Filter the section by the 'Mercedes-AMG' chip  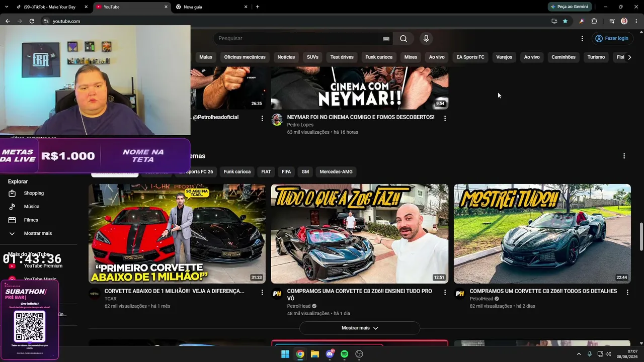[x=336, y=172]
